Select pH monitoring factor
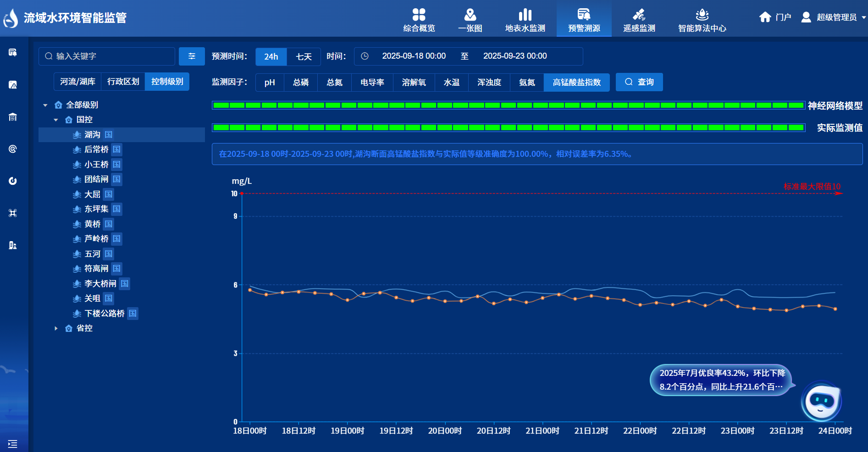This screenshot has width=868, height=452. click(x=270, y=83)
